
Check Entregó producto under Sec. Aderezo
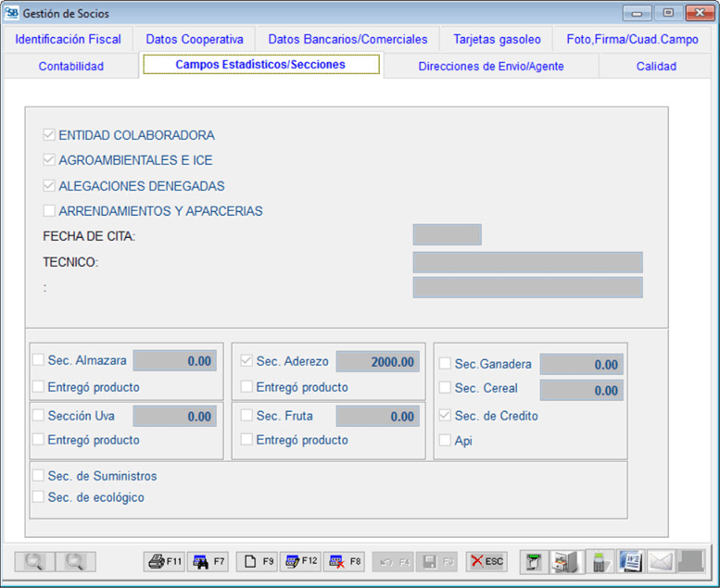point(246,386)
